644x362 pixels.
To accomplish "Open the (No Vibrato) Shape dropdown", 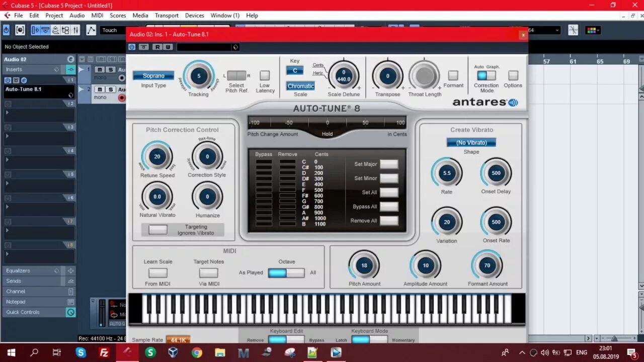I will (471, 143).
